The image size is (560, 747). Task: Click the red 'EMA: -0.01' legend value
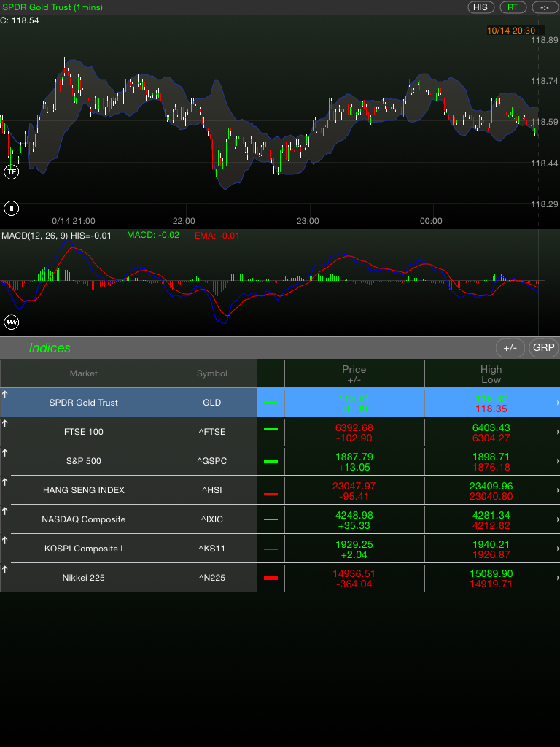click(217, 236)
